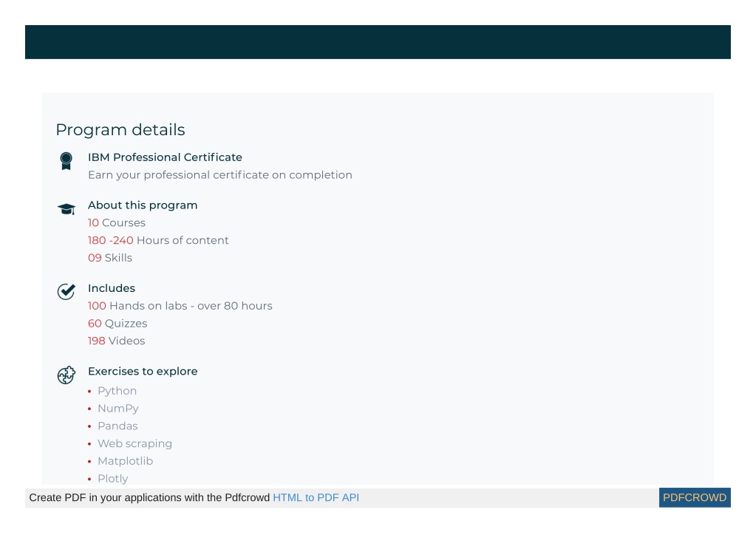Click the circled checkmark Includes icon

click(x=67, y=292)
